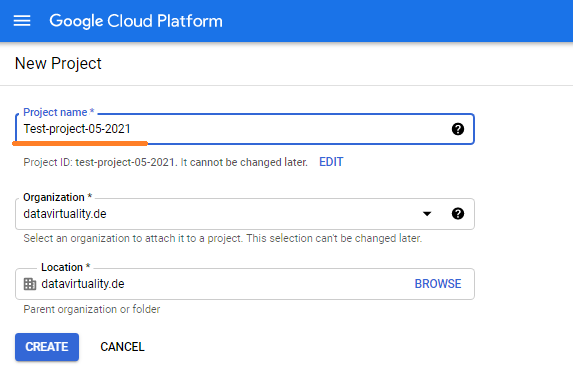Click the CANCEL button
The height and width of the screenshot is (378, 574).
(122, 347)
